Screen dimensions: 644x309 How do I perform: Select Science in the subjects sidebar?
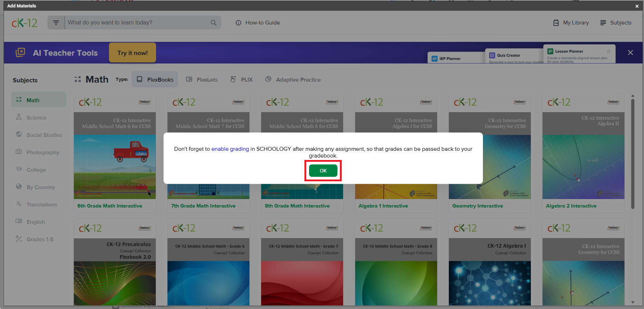coord(36,118)
